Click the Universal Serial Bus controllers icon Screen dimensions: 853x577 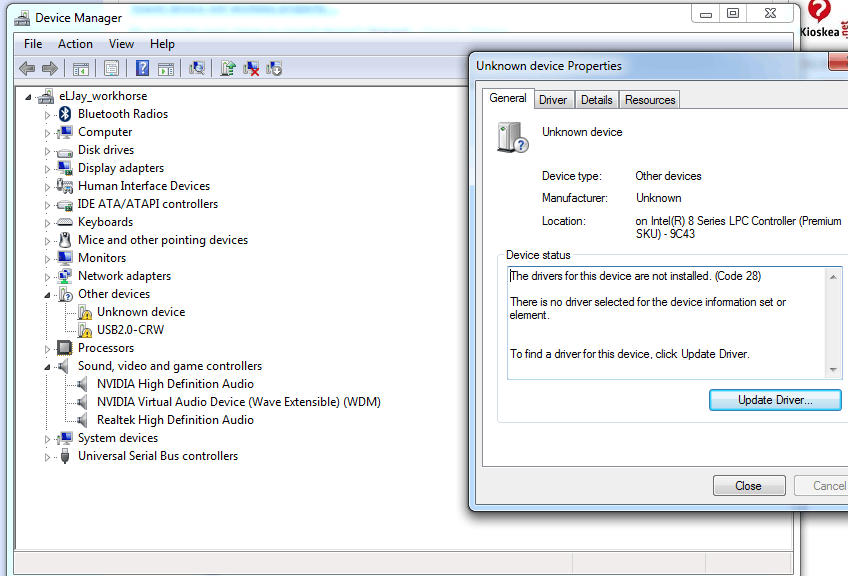pos(65,456)
